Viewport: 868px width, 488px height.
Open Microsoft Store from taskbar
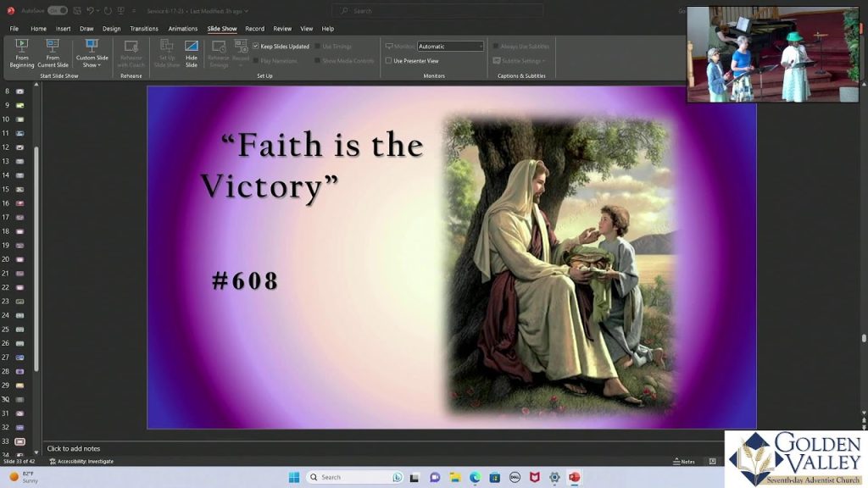(x=495, y=477)
